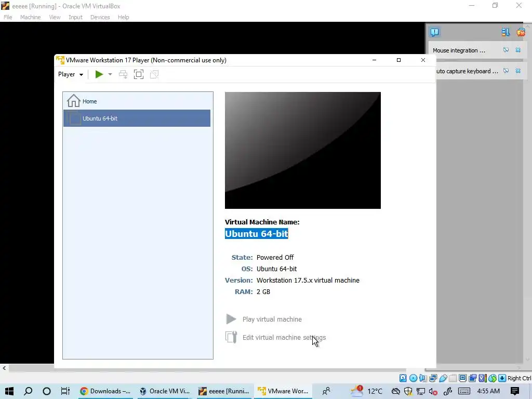Switch to VMware Workstation taskbar button
Image resolution: width=532 pixels, height=399 pixels.
[283, 391]
